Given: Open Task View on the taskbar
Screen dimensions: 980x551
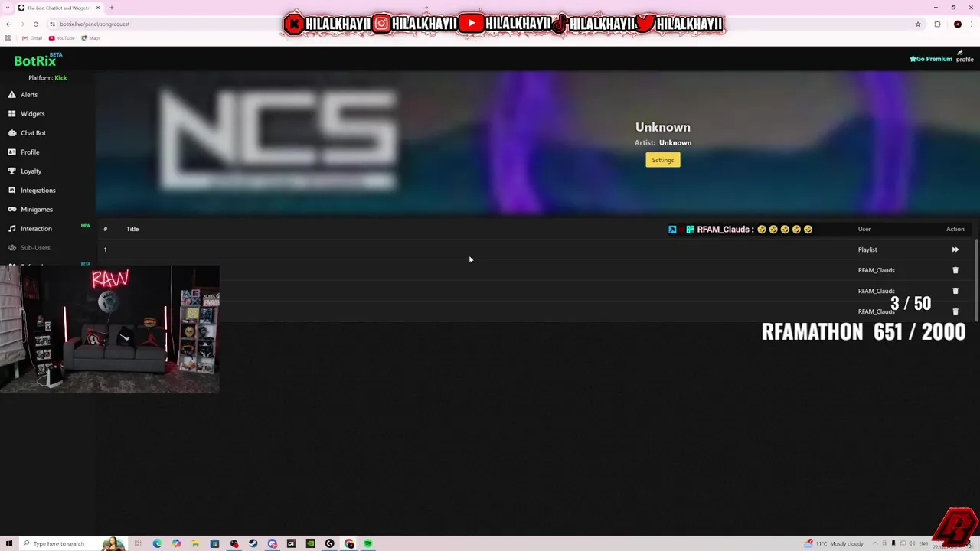Looking at the screenshot, I should pos(138,543).
